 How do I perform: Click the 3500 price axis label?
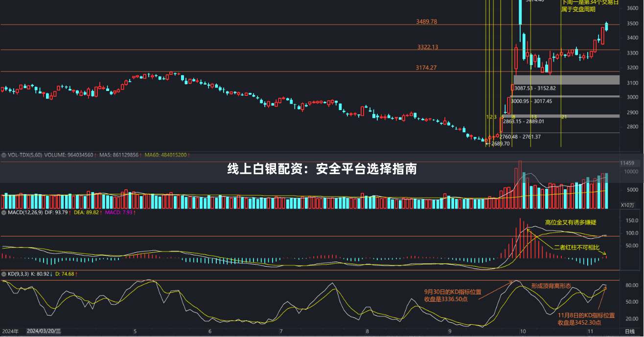tap(632, 23)
